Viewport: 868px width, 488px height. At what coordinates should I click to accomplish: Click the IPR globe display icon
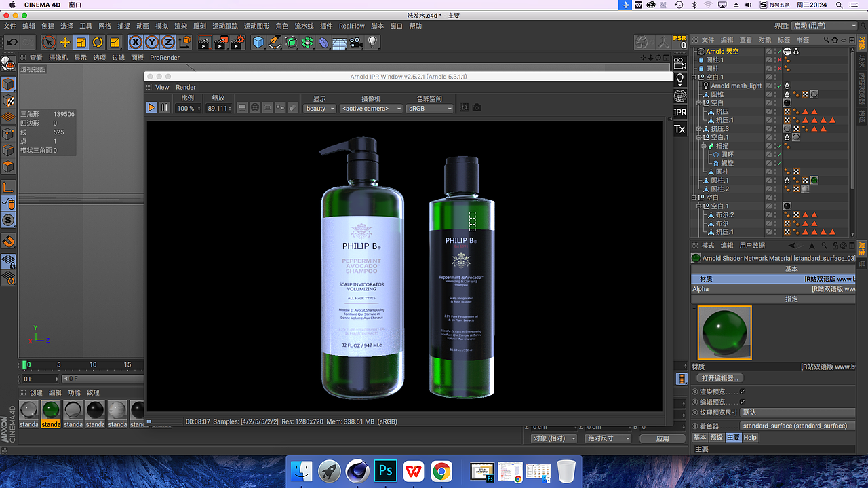tap(255, 107)
